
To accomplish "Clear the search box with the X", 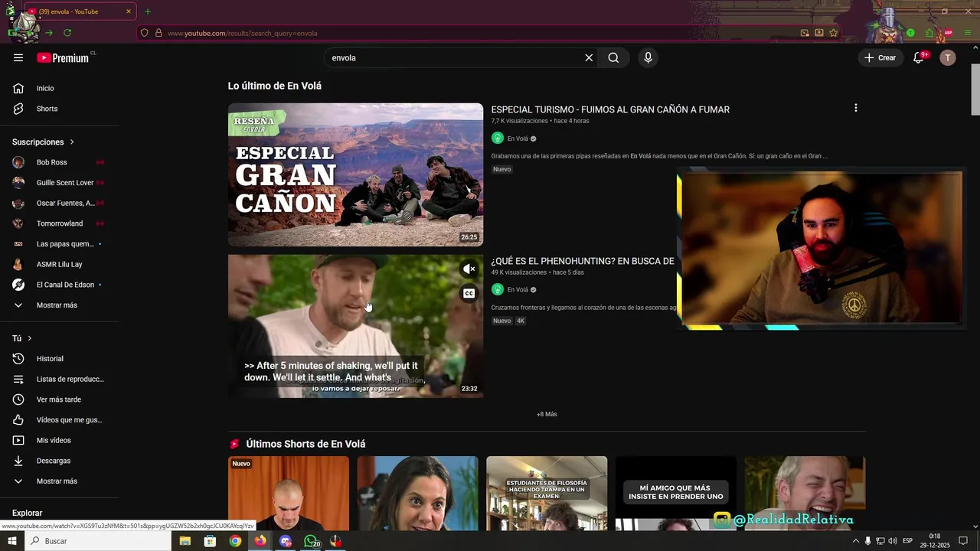I will [x=589, y=57].
